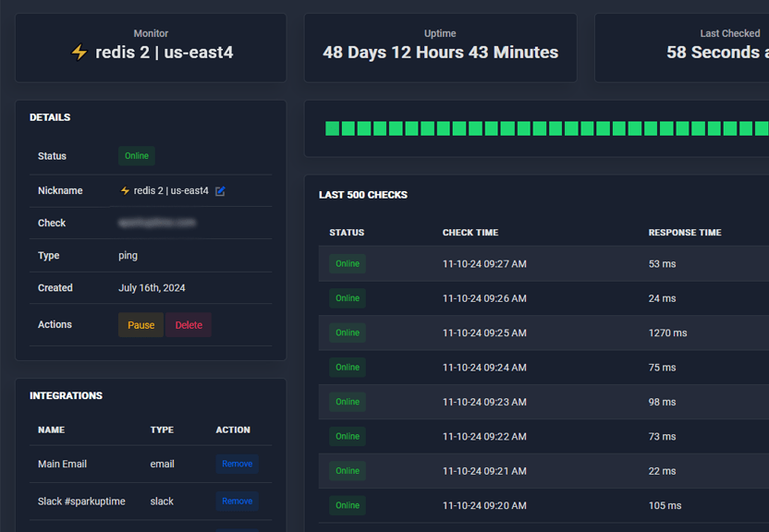Click the Online badge for the 09:23 AM check
The width and height of the screenshot is (769, 532).
[347, 402]
